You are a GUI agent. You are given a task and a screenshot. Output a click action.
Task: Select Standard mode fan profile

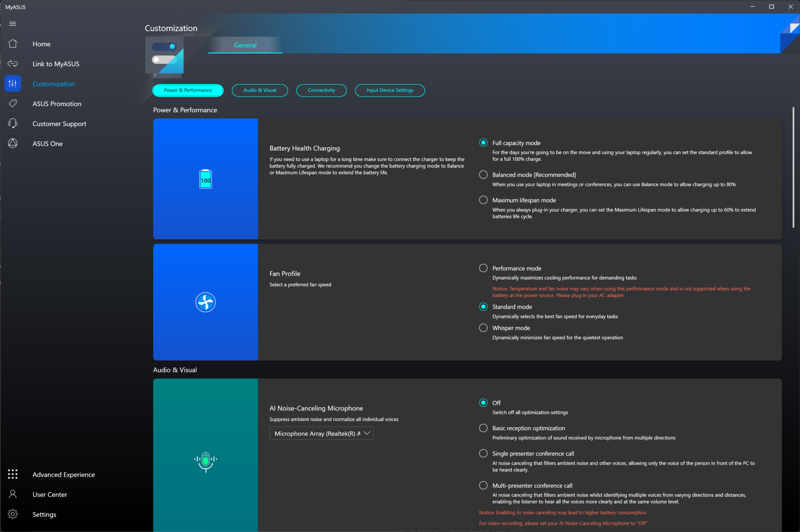pos(483,307)
